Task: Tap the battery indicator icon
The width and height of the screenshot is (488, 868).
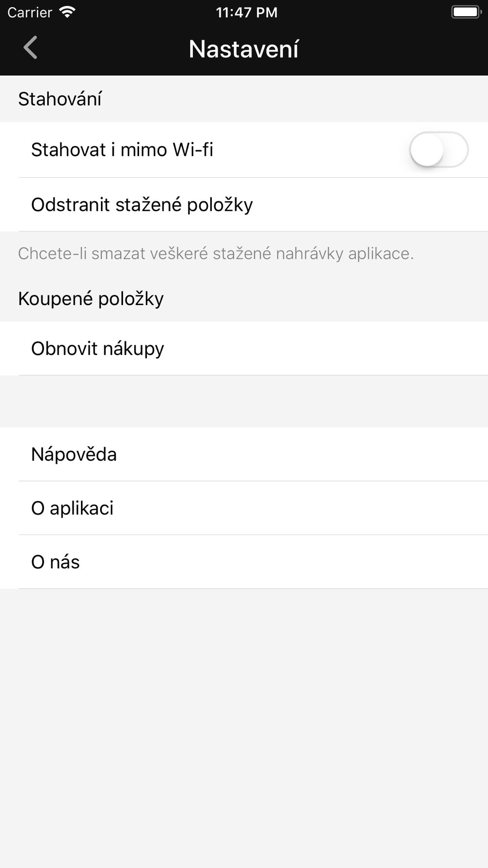Action: pos(466,12)
